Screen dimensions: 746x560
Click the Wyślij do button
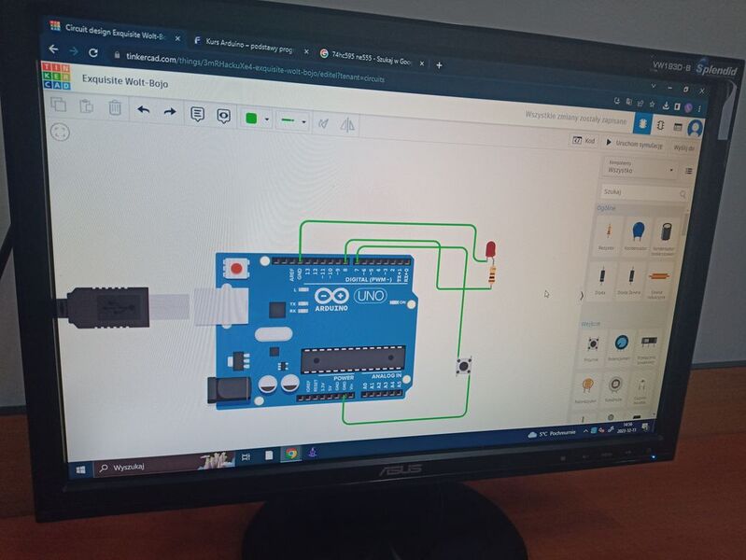(683, 148)
